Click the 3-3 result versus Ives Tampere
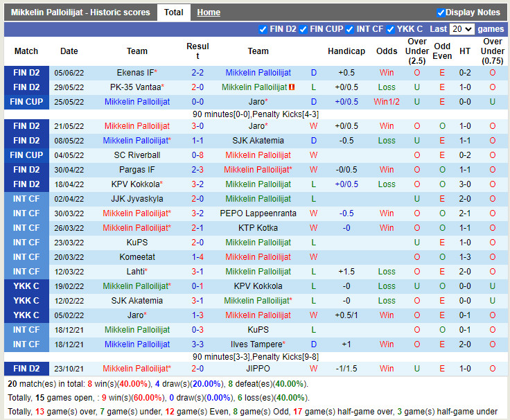The height and width of the screenshot is (420, 510). (197, 344)
